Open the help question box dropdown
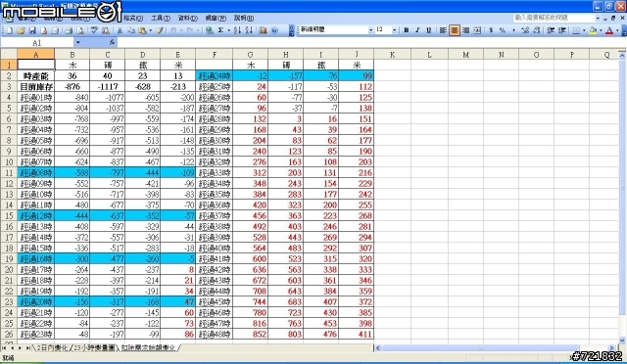627x364 pixels. click(598, 18)
